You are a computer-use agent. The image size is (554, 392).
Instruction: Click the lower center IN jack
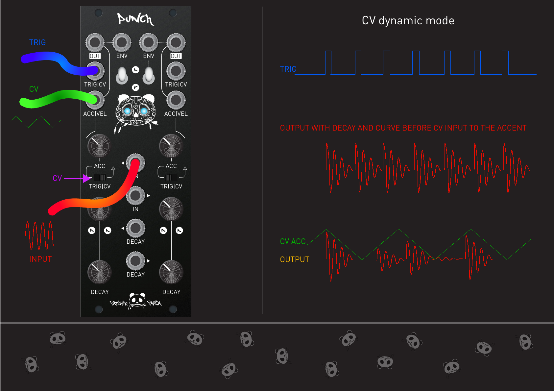pyautogui.click(x=135, y=196)
